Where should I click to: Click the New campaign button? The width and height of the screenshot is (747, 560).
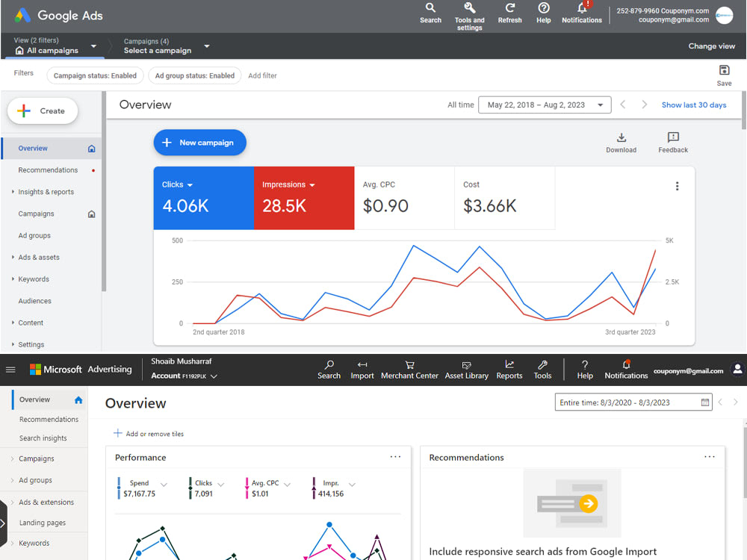pyautogui.click(x=199, y=143)
